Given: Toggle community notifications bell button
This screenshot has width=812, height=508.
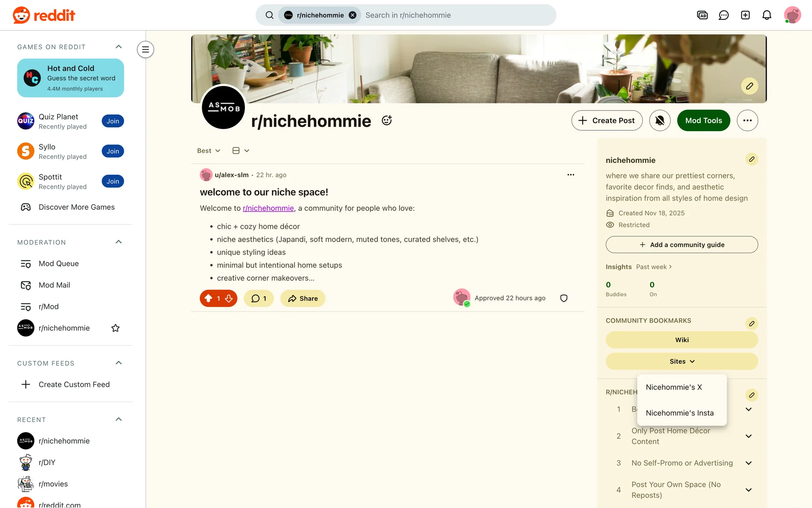Looking at the screenshot, I should pos(660,121).
